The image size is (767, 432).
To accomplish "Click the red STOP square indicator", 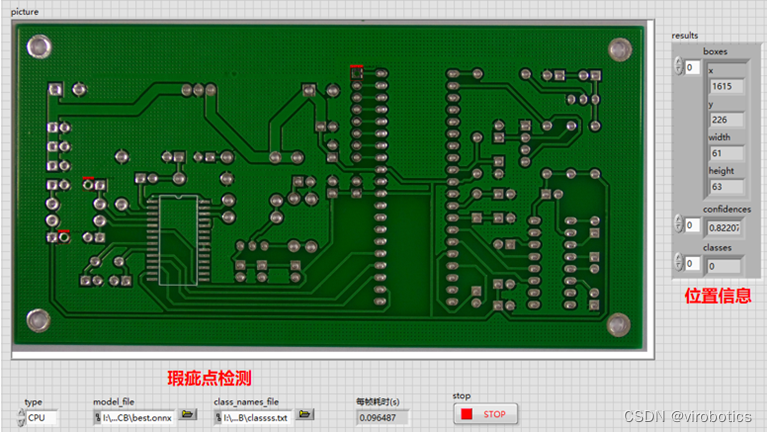I will click(467, 414).
